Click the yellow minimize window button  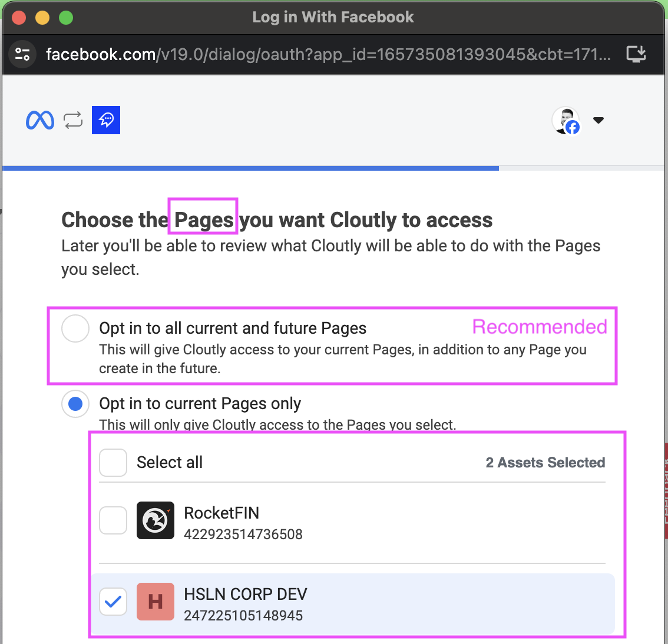tap(42, 18)
